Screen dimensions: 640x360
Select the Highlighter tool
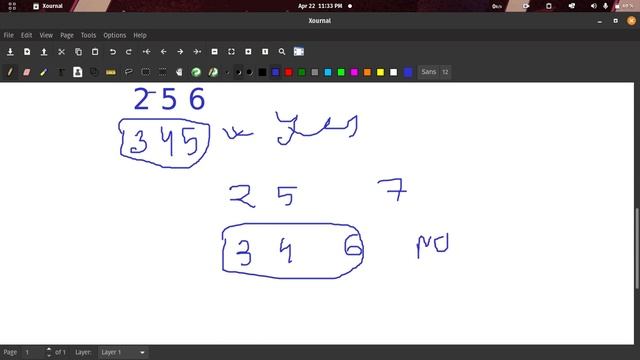(x=43, y=72)
